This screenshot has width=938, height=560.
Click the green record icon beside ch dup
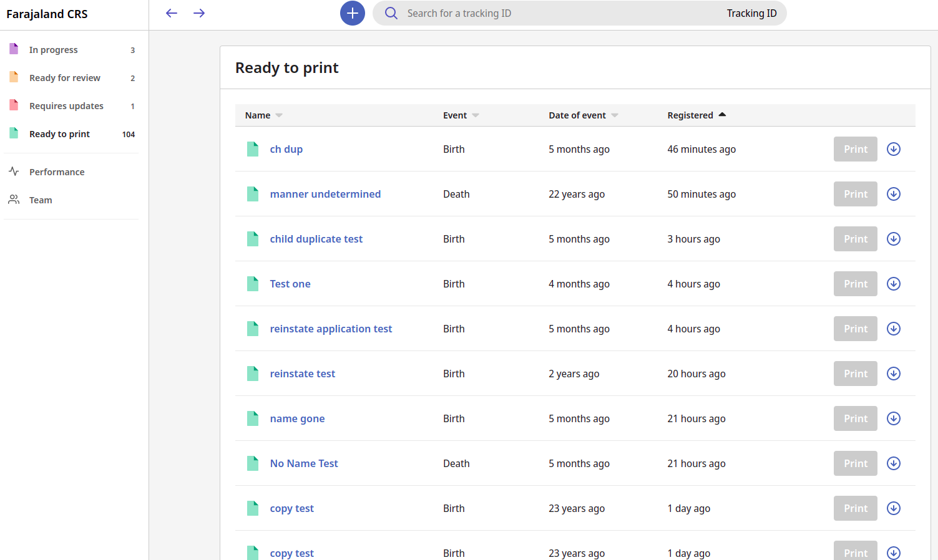[x=253, y=149]
